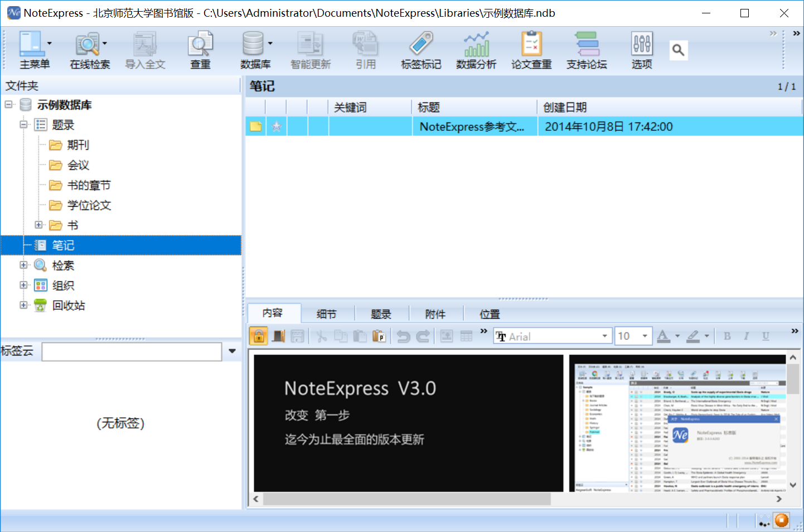Sort by the 标题 column header
The height and width of the screenshot is (532, 804).
(x=474, y=107)
